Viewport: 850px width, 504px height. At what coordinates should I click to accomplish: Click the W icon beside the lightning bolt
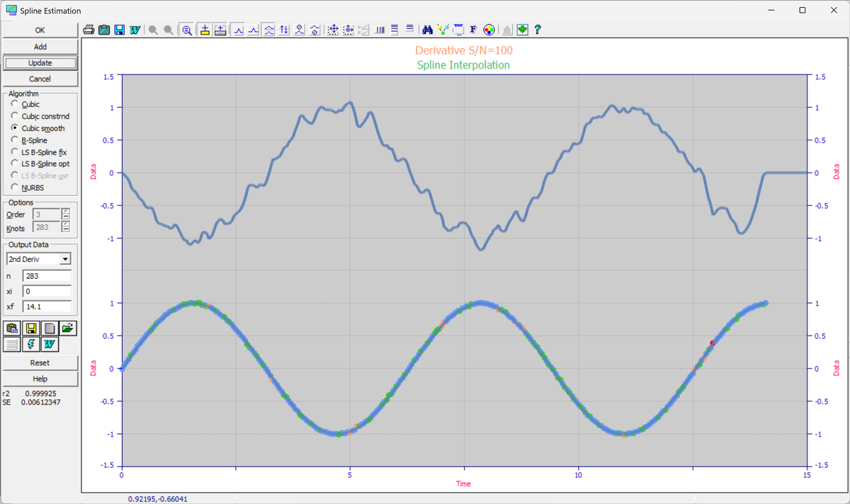pos(49,344)
